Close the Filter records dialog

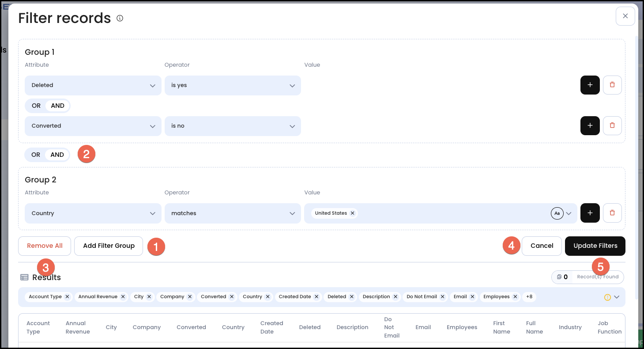[x=625, y=16]
